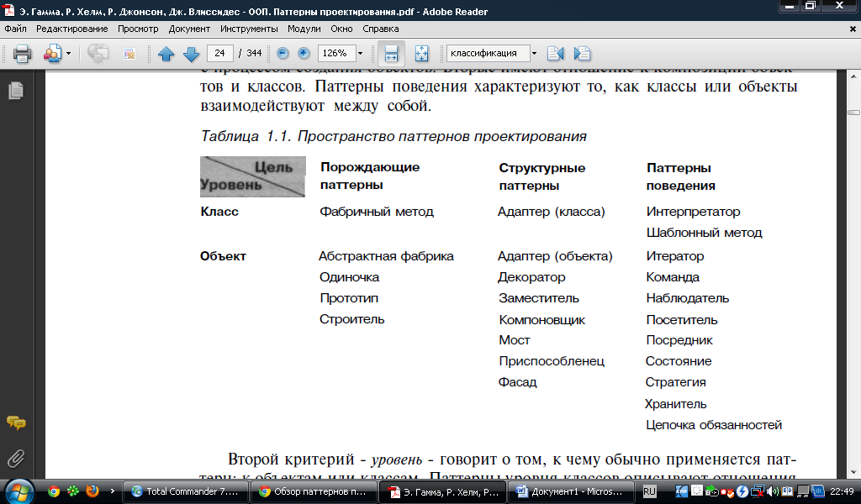The width and height of the screenshot is (861, 504).
Task: Click the form highlight fields icon
Action: tap(129, 54)
